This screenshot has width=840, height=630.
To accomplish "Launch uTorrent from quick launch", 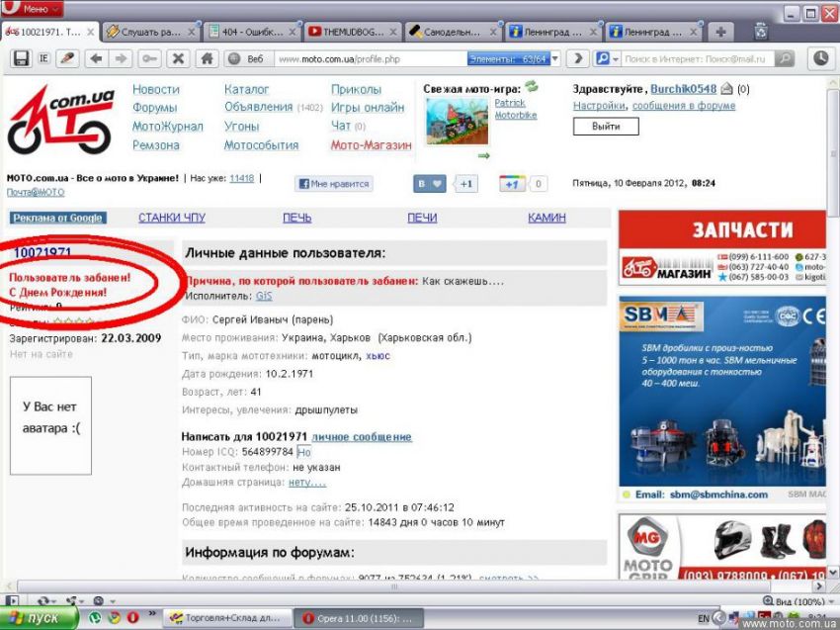I will (94, 618).
